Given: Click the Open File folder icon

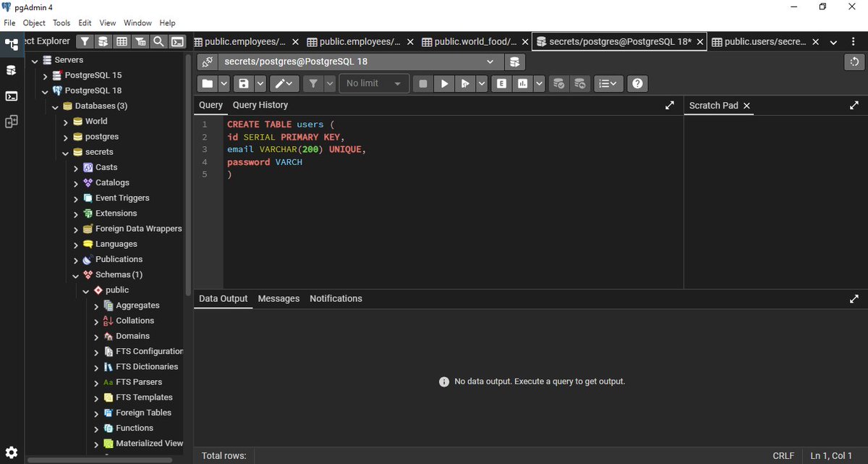Looking at the screenshot, I should [208, 84].
